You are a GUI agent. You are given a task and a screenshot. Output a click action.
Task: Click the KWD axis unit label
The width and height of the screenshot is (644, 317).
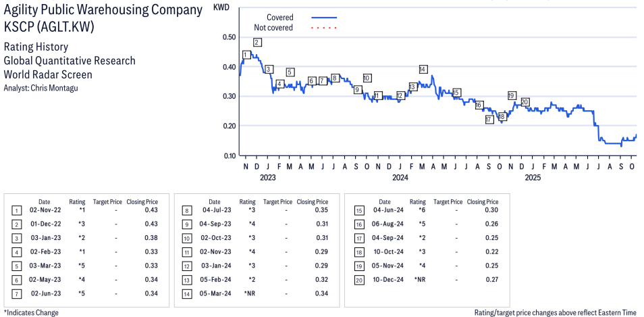(220, 7)
